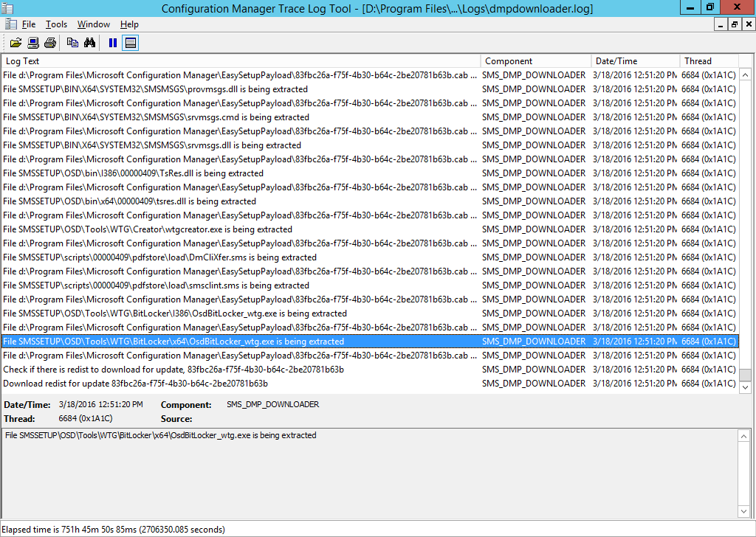The width and height of the screenshot is (756, 537).
Task: Click the thread cell in the wtgcreator.exe row
Action: click(x=708, y=229)
